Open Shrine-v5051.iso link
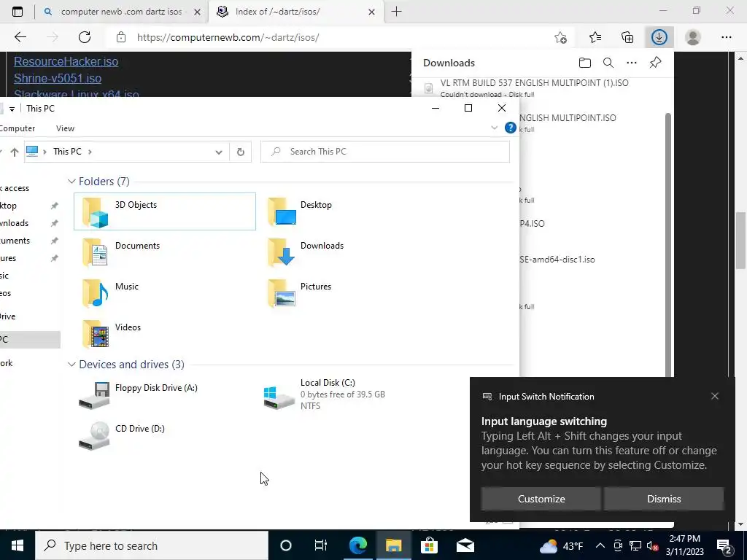The width and height of the screenshot is (747, 560). pyautogui.click(x=58, y=78)
